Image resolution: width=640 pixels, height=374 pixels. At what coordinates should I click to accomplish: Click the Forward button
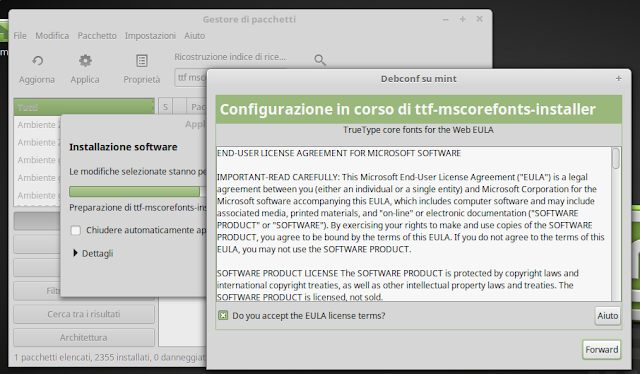pos(602,350)
